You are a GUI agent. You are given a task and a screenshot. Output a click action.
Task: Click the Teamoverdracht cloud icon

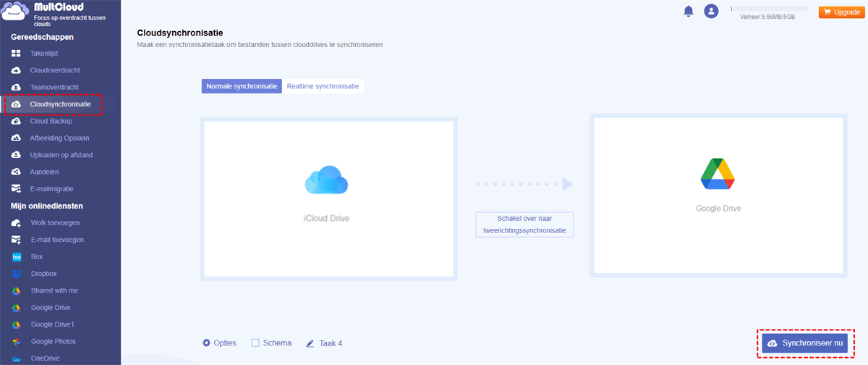(x=17, y=87)
